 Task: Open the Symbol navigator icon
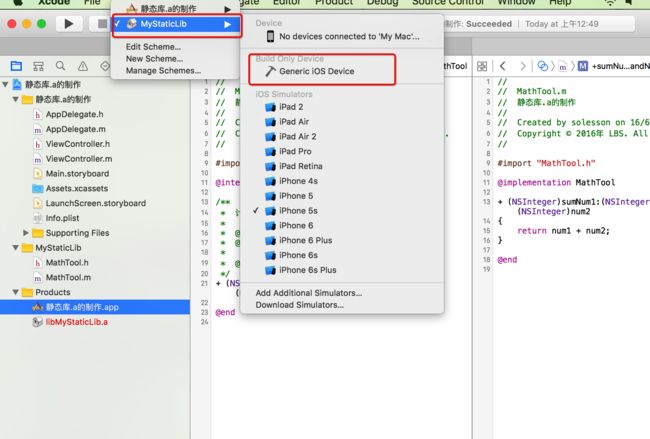pos(39,66)
